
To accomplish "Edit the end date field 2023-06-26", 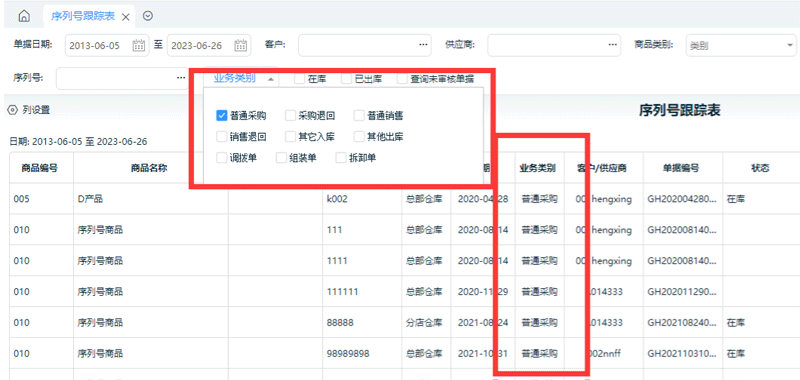I will coord(209,45).
